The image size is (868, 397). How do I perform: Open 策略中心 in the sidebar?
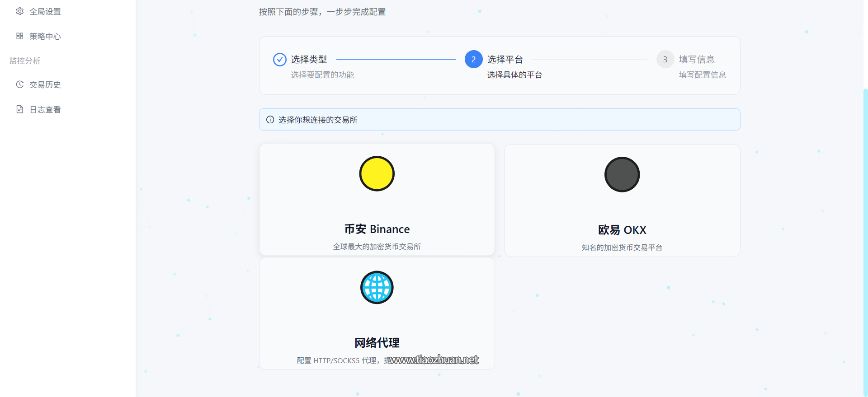point(45,37)
